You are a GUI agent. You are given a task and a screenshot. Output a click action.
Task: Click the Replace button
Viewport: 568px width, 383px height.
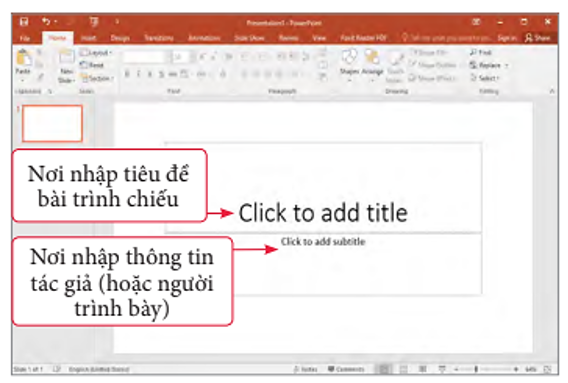click(489, 65)
